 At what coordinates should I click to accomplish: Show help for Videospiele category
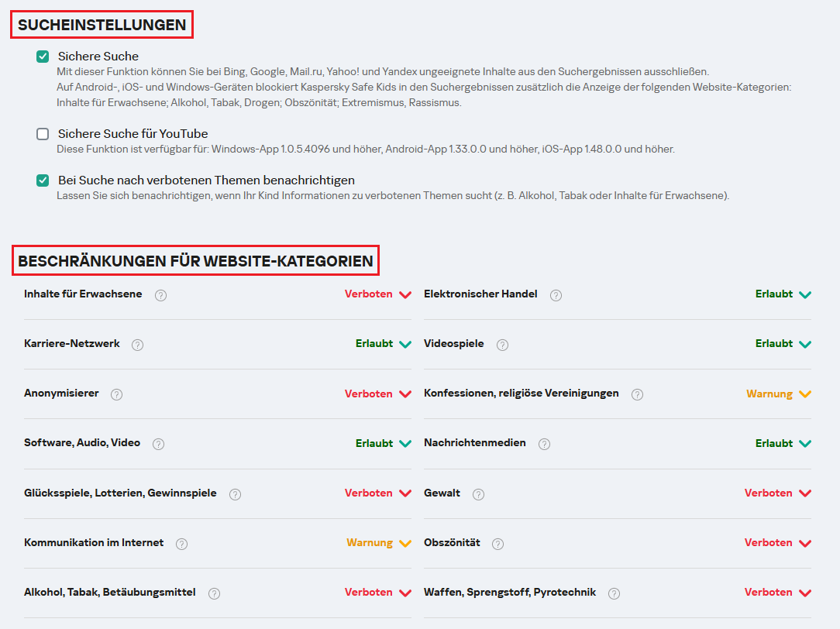(502, 345)
